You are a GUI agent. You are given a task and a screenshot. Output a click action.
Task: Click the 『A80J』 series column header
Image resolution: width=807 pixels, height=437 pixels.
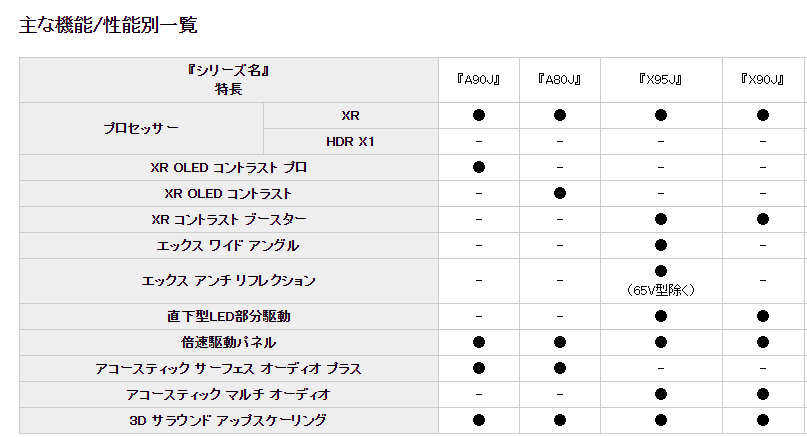click(559, 80)
